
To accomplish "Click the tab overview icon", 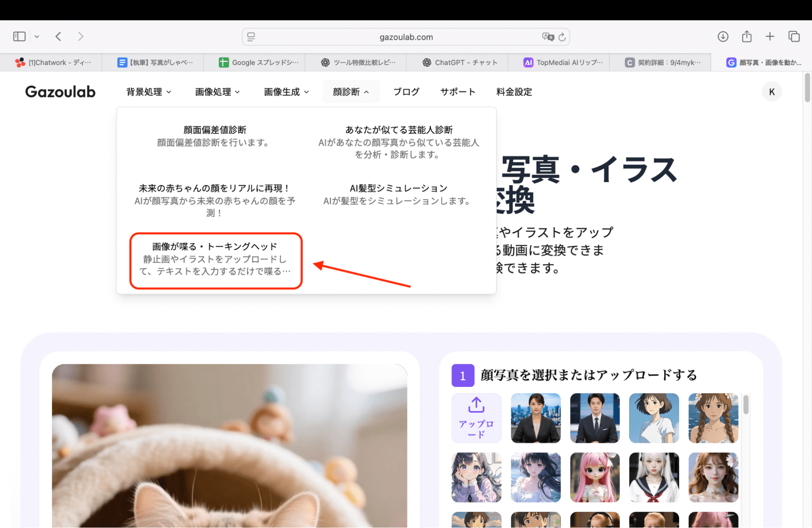I will [793, 36].
